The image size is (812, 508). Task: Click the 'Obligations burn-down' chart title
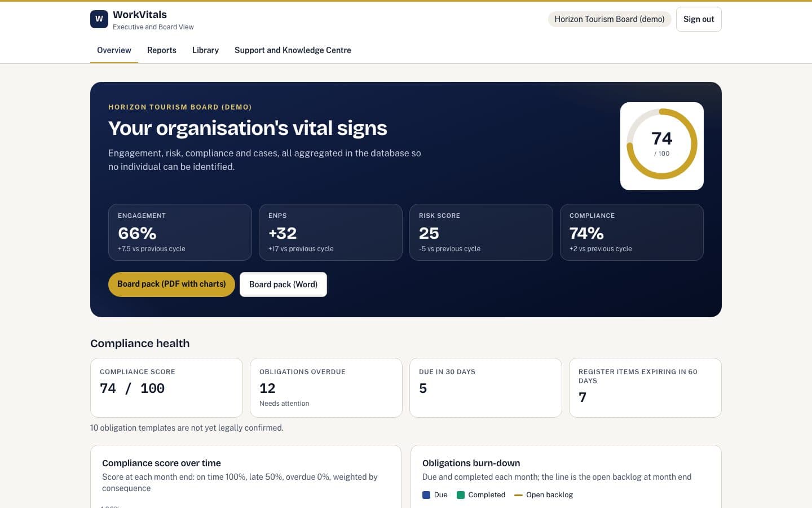(471, 463)
